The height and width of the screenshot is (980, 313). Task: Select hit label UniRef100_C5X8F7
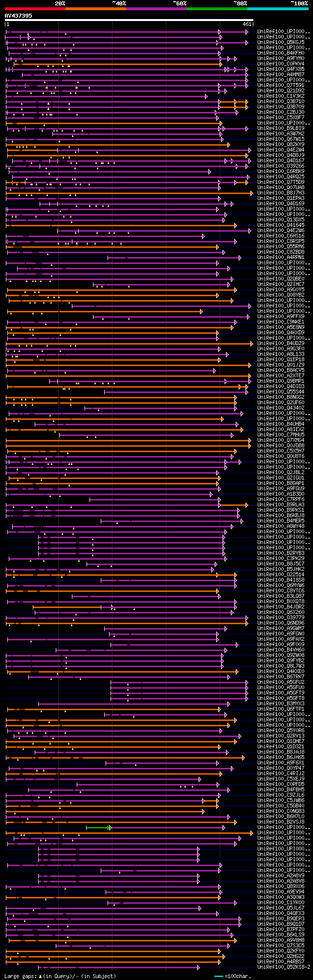coord(282,117)
